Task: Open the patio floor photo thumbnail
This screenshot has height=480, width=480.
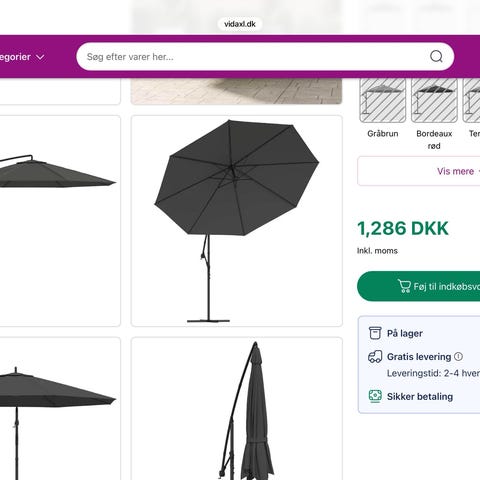Action: point(237,91)
